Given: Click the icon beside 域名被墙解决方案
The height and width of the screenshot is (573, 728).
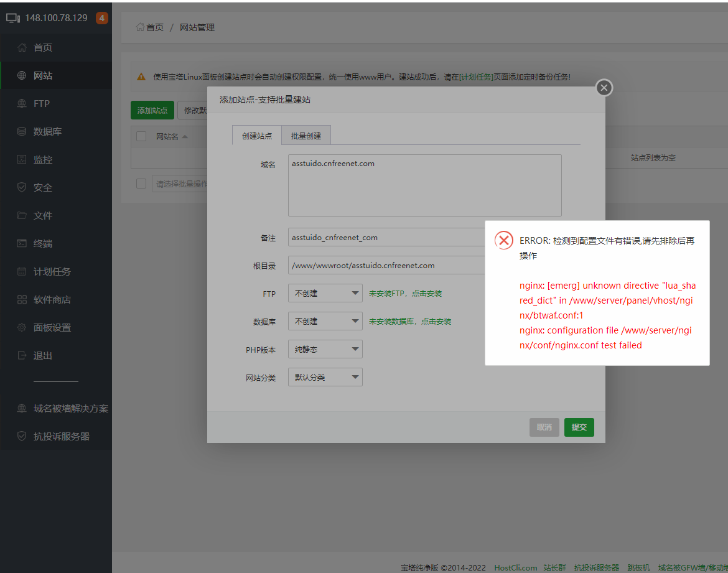Looking at the screenshot, I should (22, 408).
